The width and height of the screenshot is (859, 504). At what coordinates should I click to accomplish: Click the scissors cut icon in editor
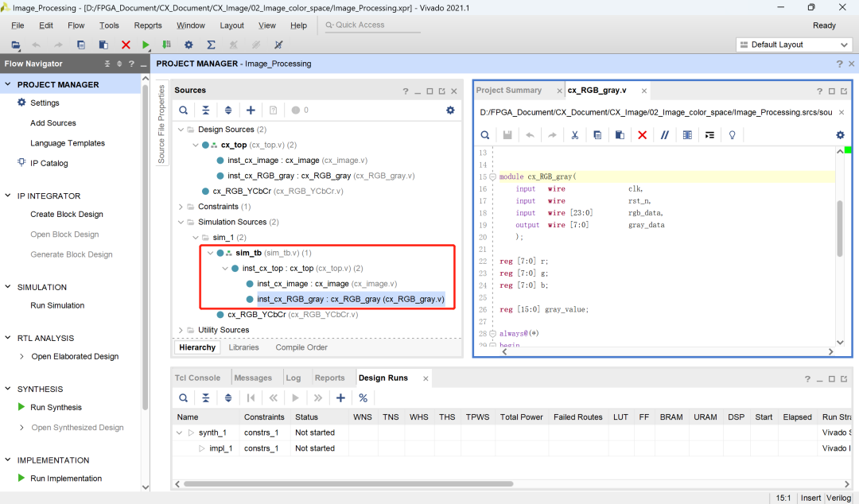[x=574, y=135]
